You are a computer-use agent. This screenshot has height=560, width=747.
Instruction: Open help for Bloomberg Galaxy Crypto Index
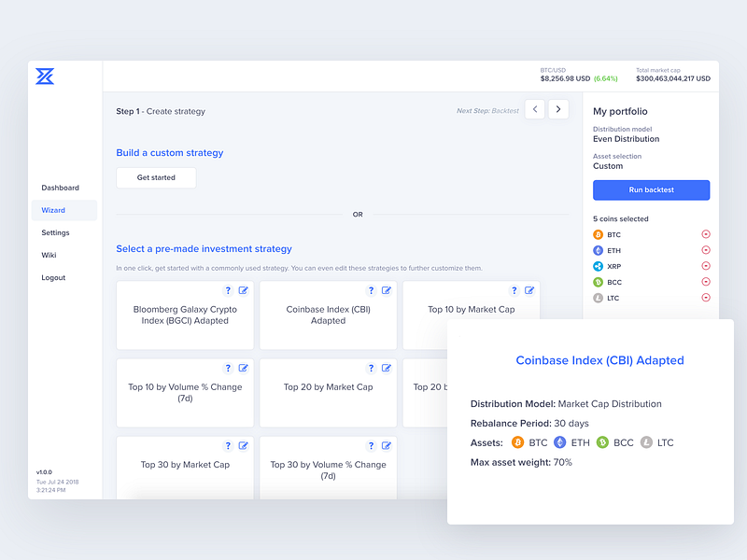point(228,290)
